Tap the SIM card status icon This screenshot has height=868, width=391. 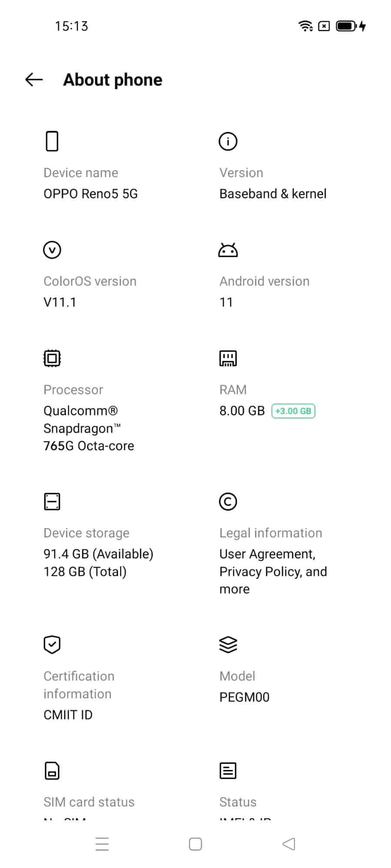tap(52, 771)
